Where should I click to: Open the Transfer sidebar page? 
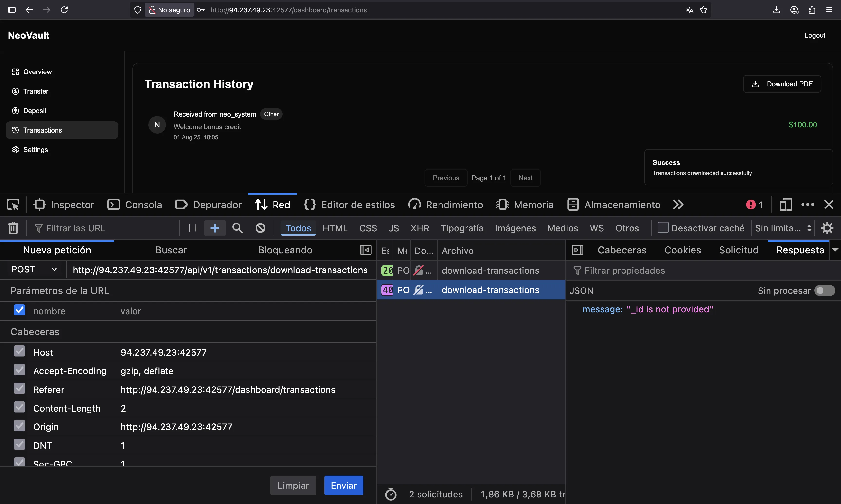pos(62,91)
